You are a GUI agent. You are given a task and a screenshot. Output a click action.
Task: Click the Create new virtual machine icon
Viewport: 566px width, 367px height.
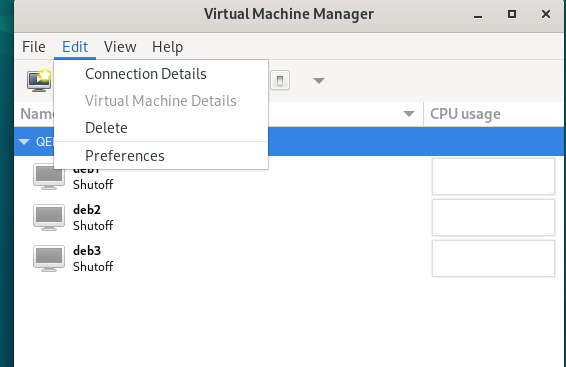coord(39,80)
